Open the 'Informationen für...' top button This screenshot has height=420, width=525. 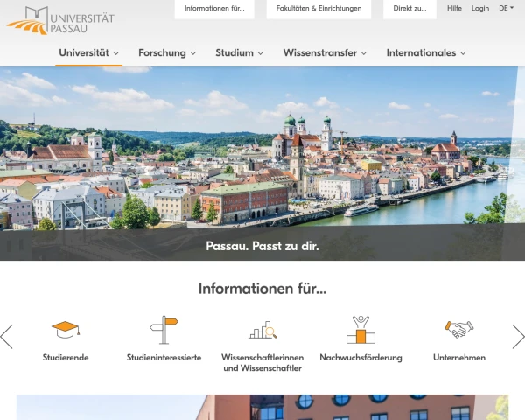(214, 9)
